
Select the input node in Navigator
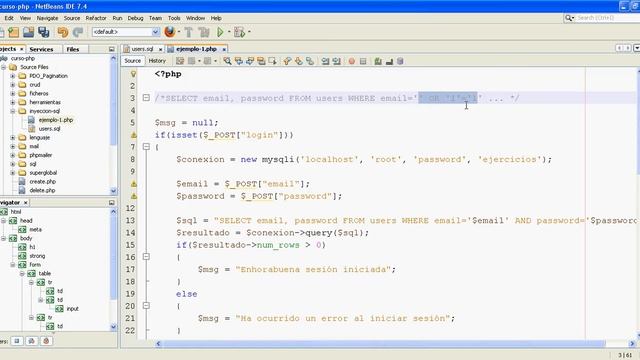click(72, 309)
